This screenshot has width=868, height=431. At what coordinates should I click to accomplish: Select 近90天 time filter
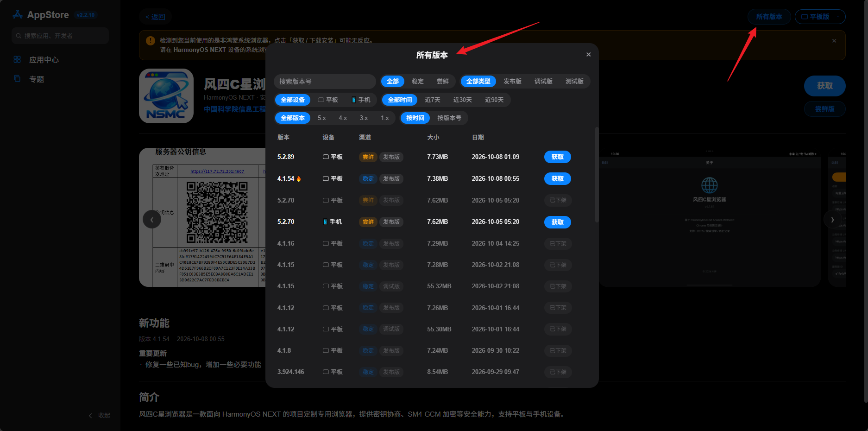pyautogui.click(x=494, y=100)
